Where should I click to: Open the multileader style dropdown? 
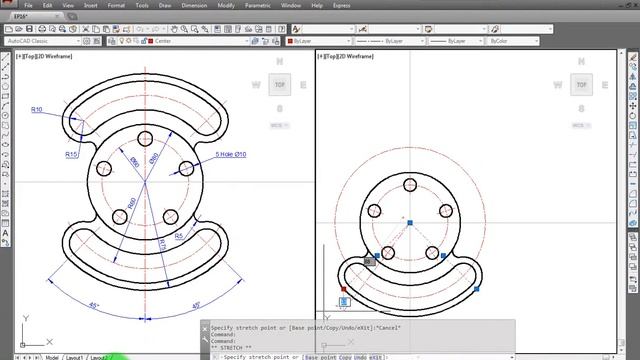[x=527, y=29]
